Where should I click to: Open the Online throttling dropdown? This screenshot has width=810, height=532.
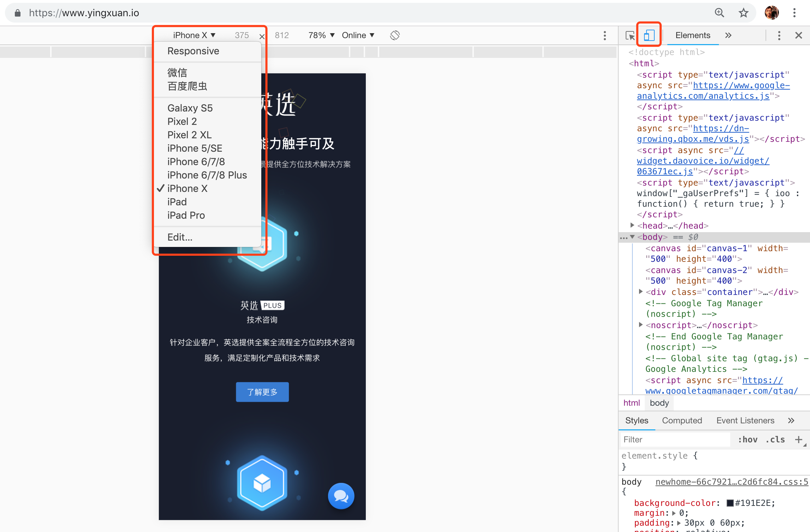(358, 35)
